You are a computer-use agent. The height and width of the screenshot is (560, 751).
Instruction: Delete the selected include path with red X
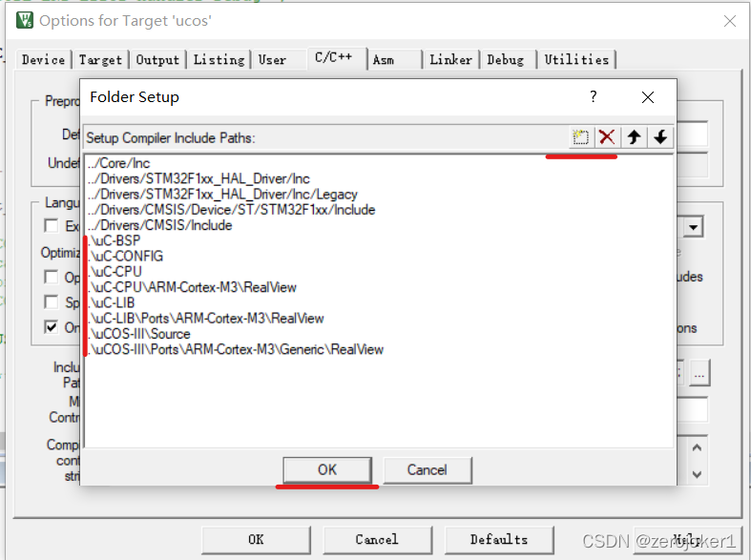(607, 137)
